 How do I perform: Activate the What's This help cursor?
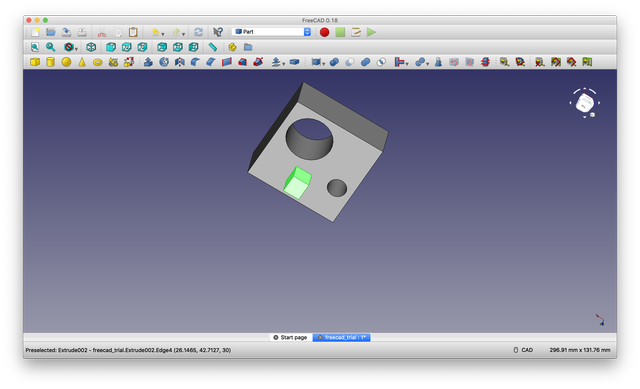tap(218, 32)
